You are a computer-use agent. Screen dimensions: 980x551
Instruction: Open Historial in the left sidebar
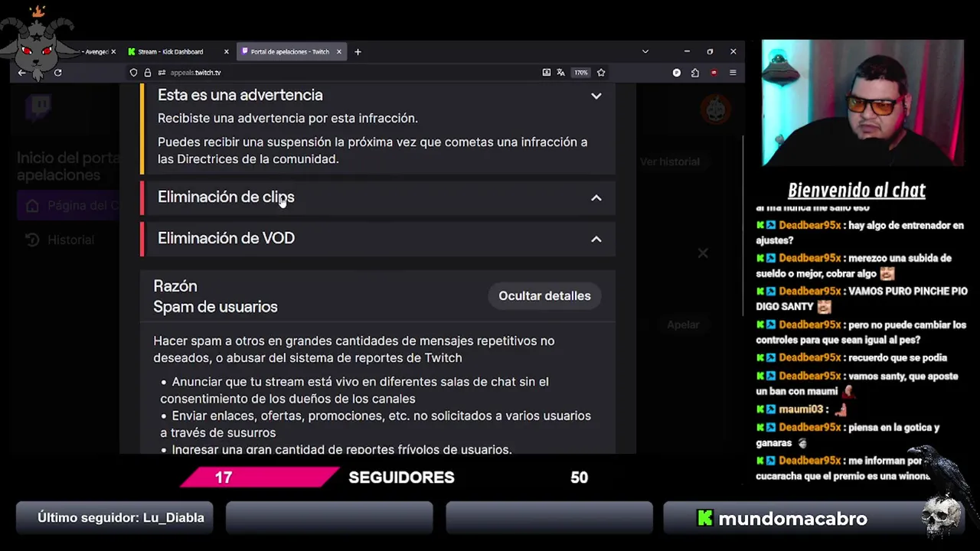[x=60, y=240]
